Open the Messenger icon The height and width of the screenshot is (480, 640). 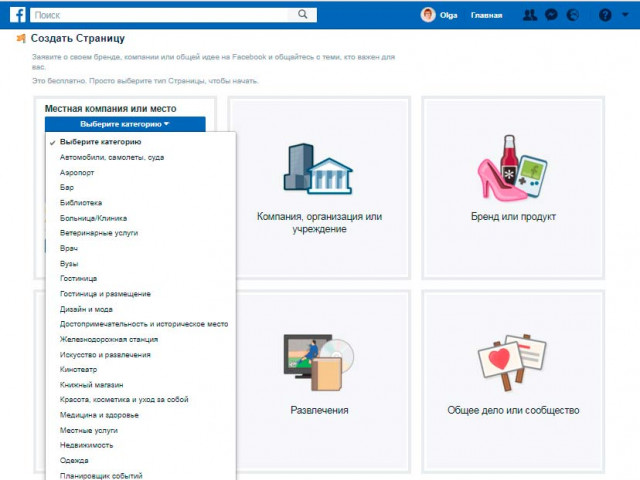[551, 15]
